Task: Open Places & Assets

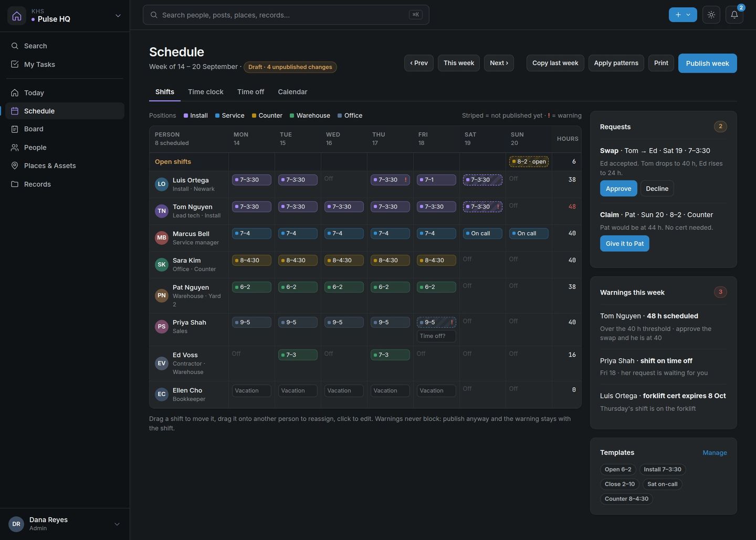Action: tap(65, 165)
